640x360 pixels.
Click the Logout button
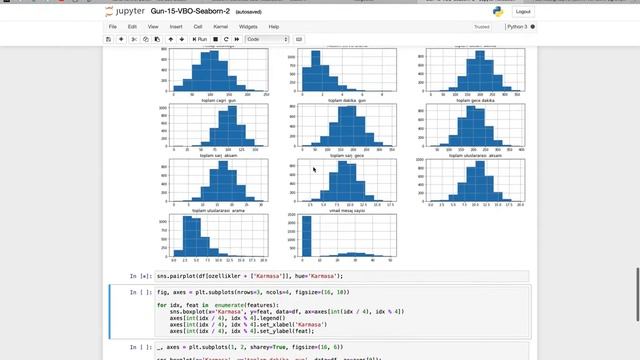pos(523,11)
